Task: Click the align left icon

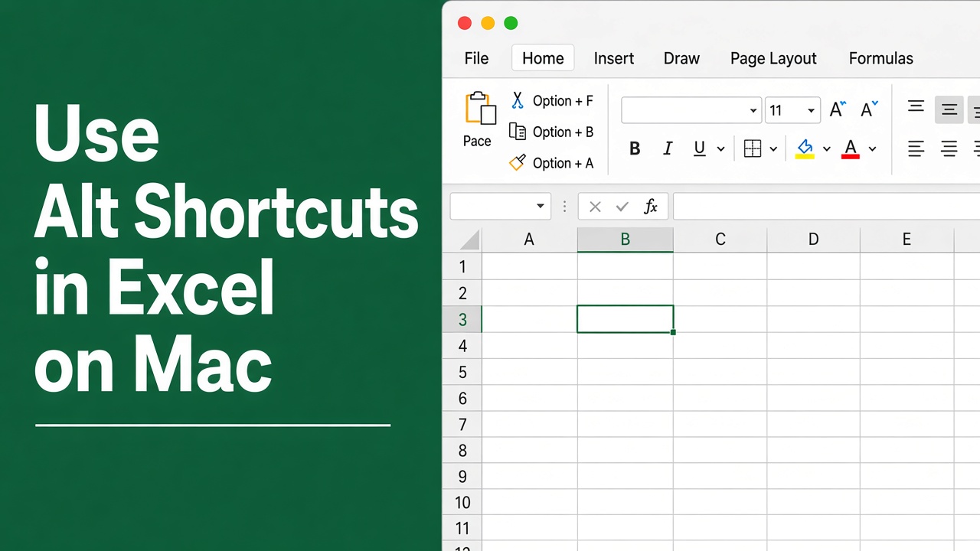Action: 916,148
